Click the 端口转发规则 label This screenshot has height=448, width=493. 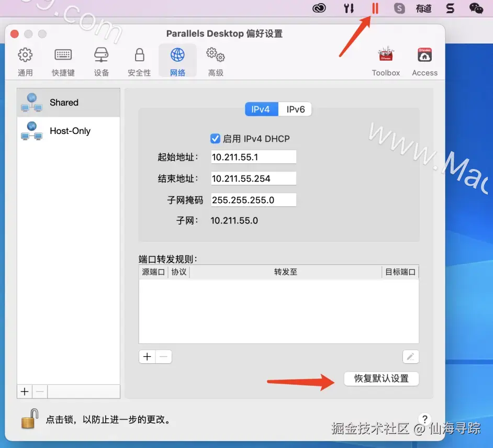point(168,259)
